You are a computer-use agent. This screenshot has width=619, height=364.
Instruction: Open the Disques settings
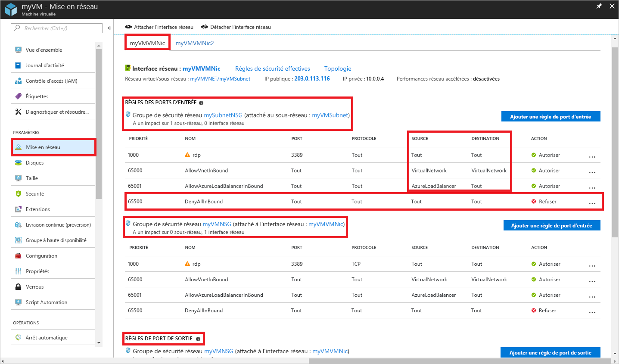click(34, 162)
